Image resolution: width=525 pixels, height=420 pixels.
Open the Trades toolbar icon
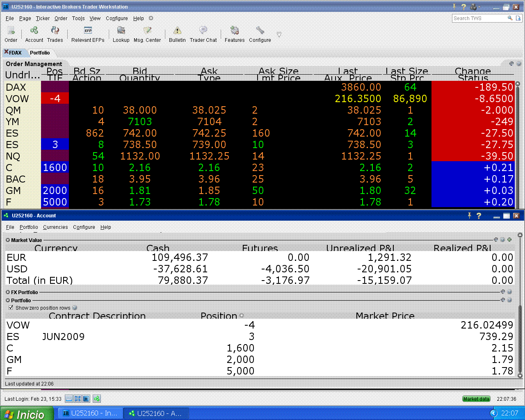coord(55,34)
